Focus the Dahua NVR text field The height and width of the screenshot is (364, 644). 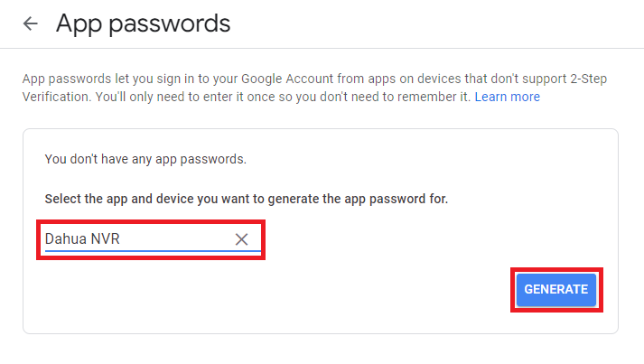point(135,239)
